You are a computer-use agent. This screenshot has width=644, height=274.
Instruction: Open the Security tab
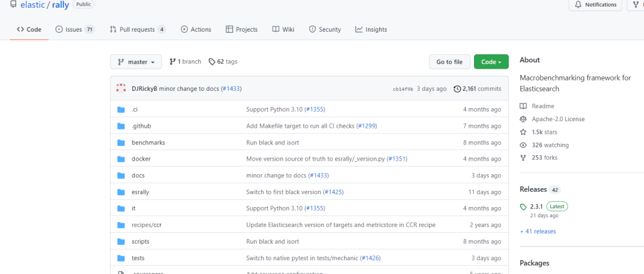pyautogui.click(x=325, y=29)
